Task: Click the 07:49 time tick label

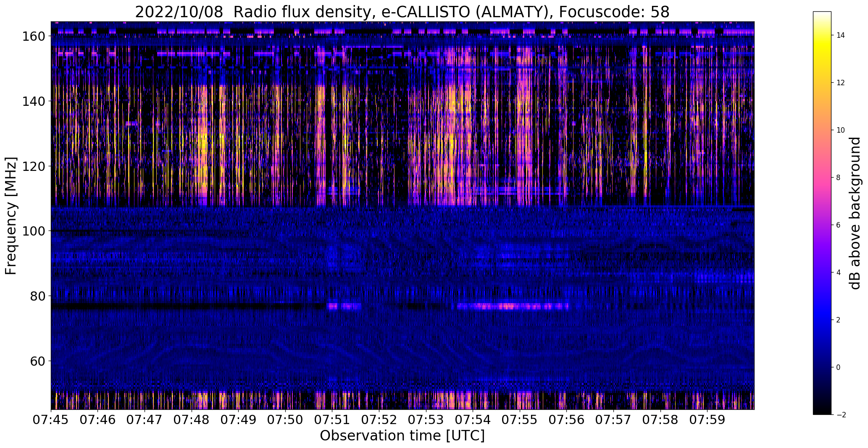Action: pyautogui.click(x=239, y=419)
